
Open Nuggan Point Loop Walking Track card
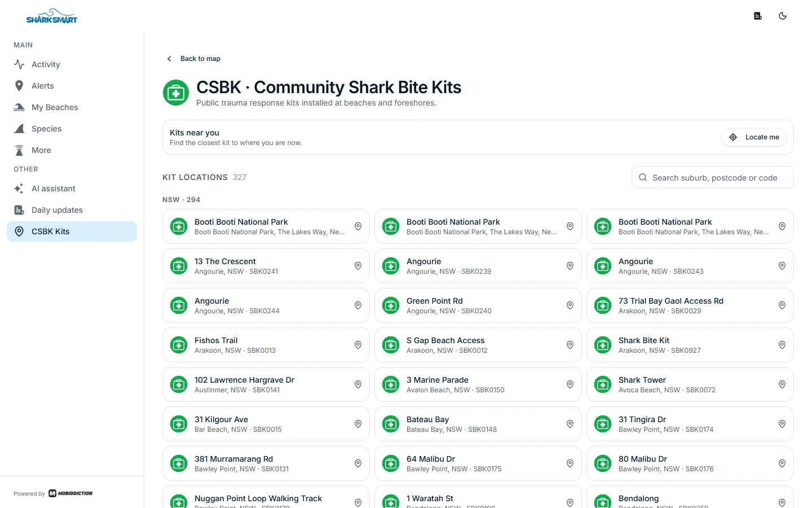pyautogui.click(x=266, y=497)
